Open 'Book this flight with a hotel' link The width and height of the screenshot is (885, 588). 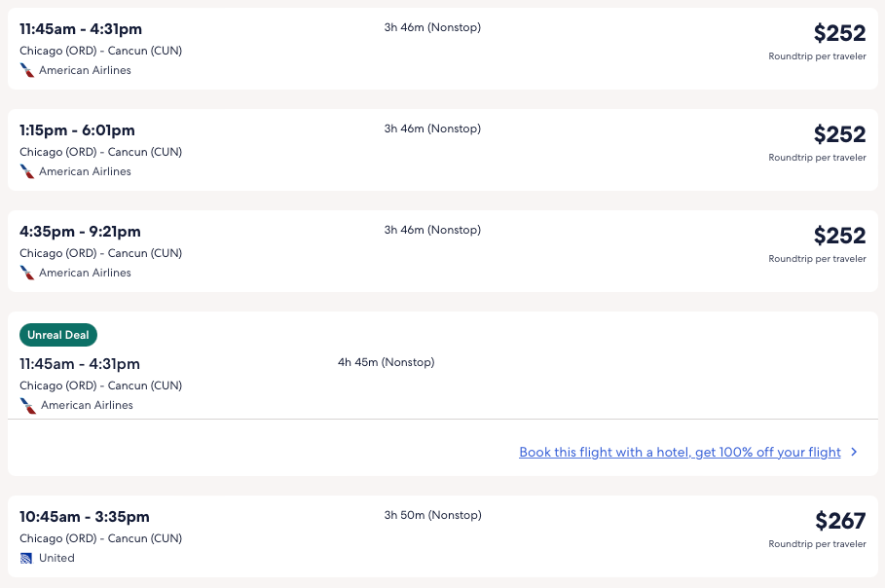click(x=680, y=452)
